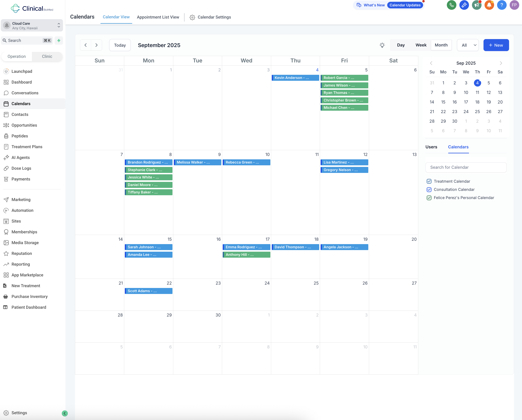Click the green phone call icon
The image size is (522, 420).
tap(451, 5)
